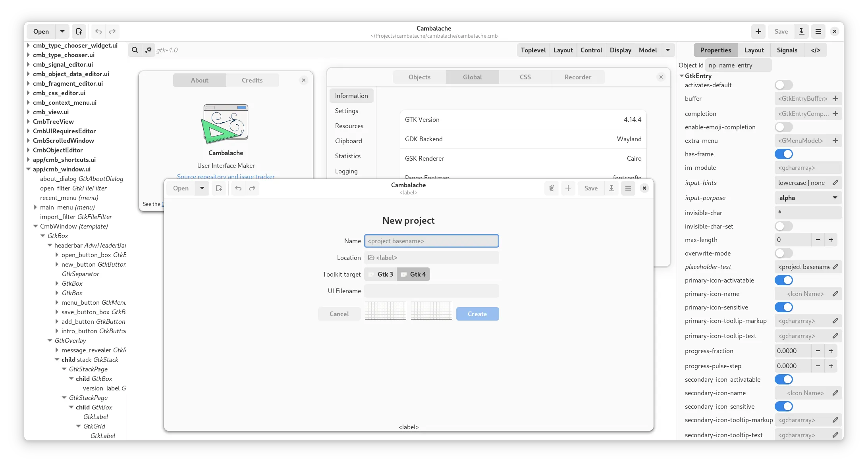Switch to the Signals tab

tap(787, 50)
